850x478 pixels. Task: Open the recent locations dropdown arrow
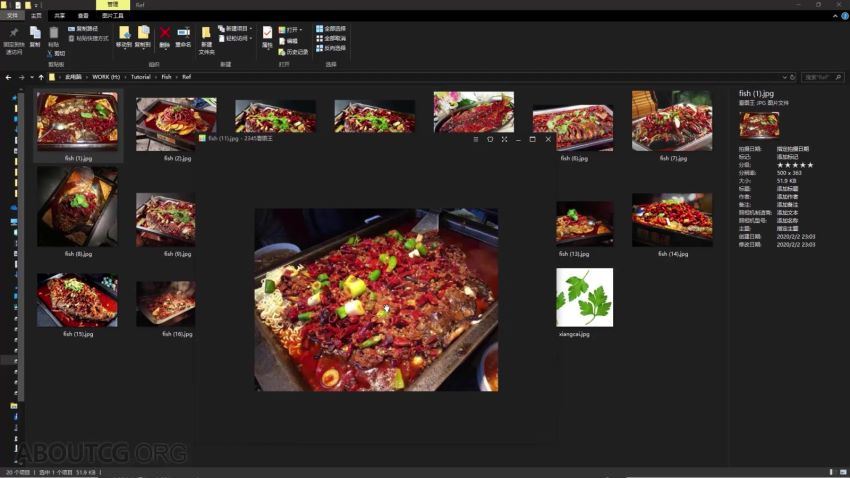click(31, 77)
